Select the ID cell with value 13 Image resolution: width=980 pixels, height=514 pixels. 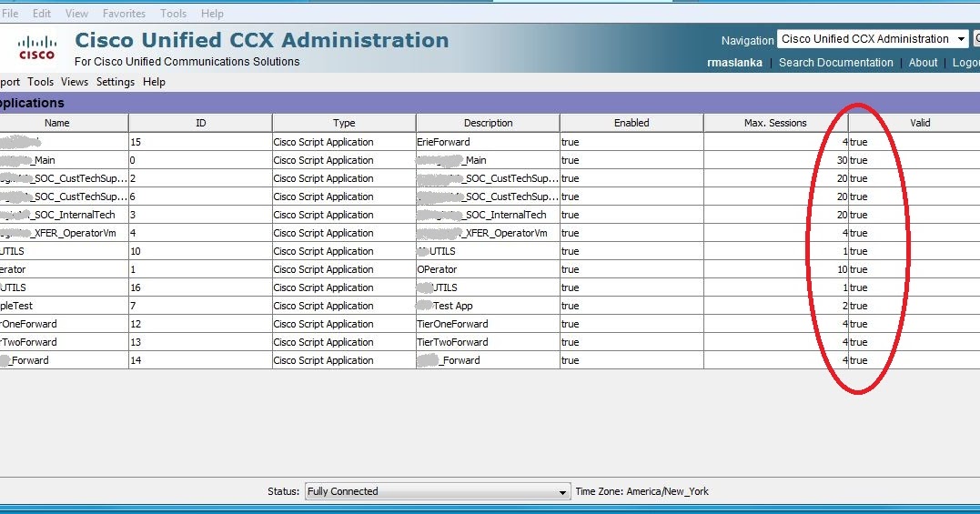pos(200,342)
